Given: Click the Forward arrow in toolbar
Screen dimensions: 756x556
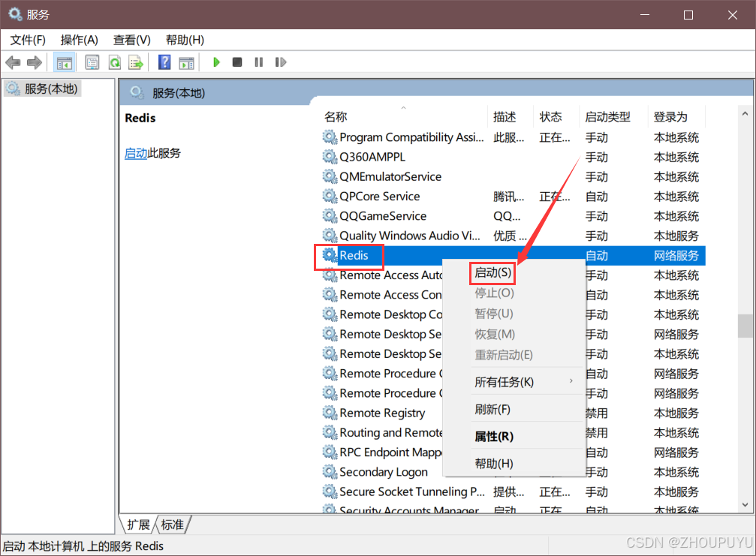Looking at the screenshot, I should (35, 62).
